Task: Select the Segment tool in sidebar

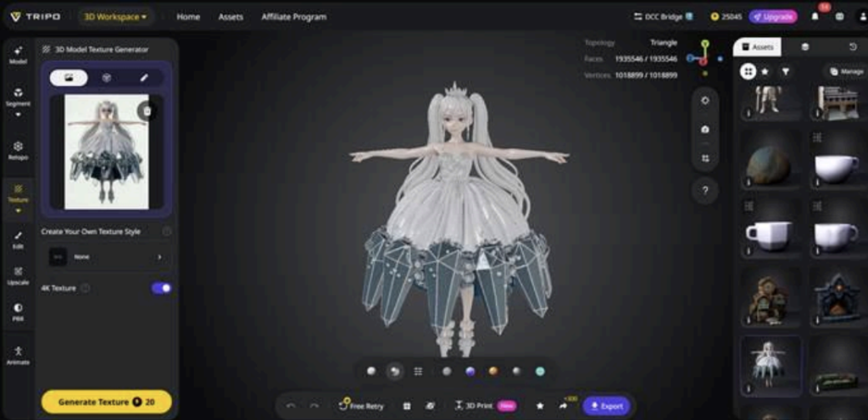Action: point(18,97)
